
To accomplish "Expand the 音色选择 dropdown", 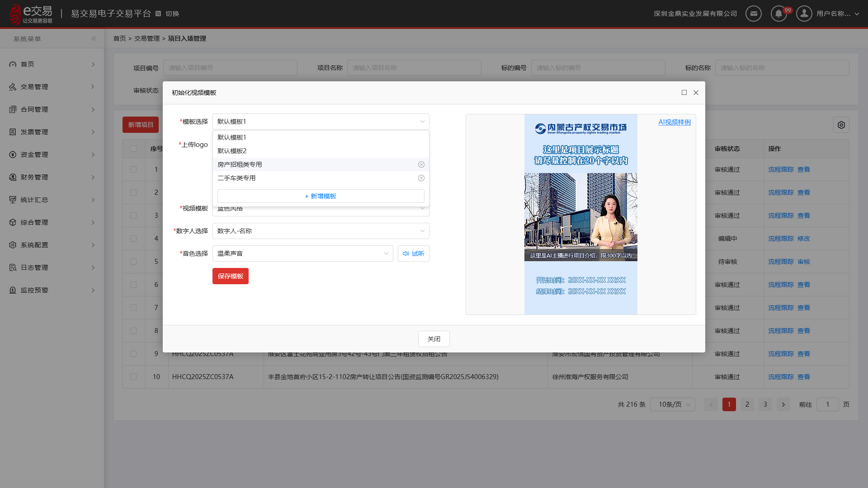I will (303, 253).
